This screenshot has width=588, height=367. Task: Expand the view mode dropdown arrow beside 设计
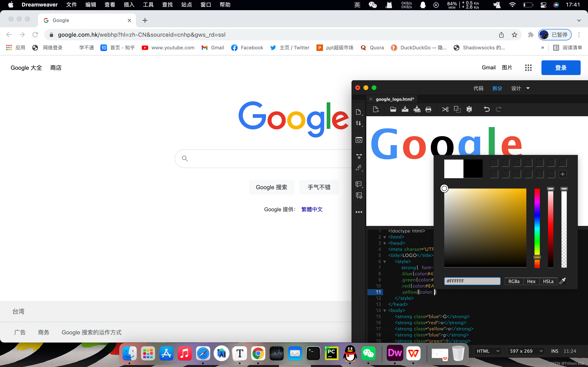[x=528, y=88]
